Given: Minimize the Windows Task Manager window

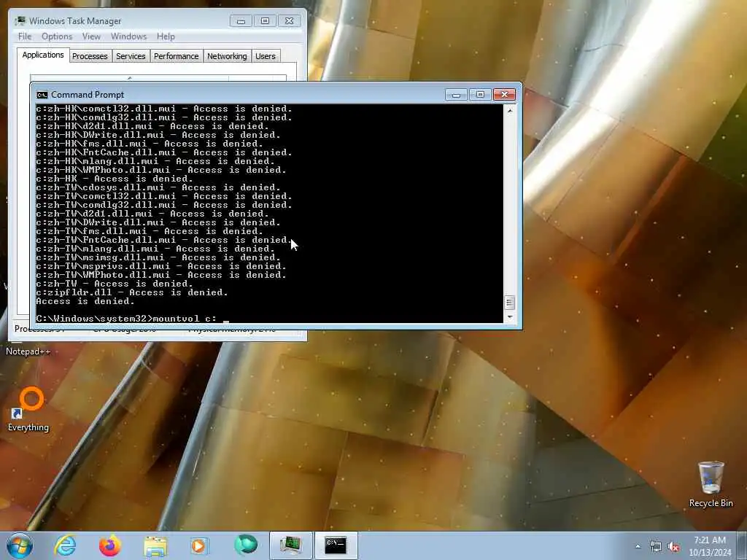Looking at the screenshot, I should (241, 21).
